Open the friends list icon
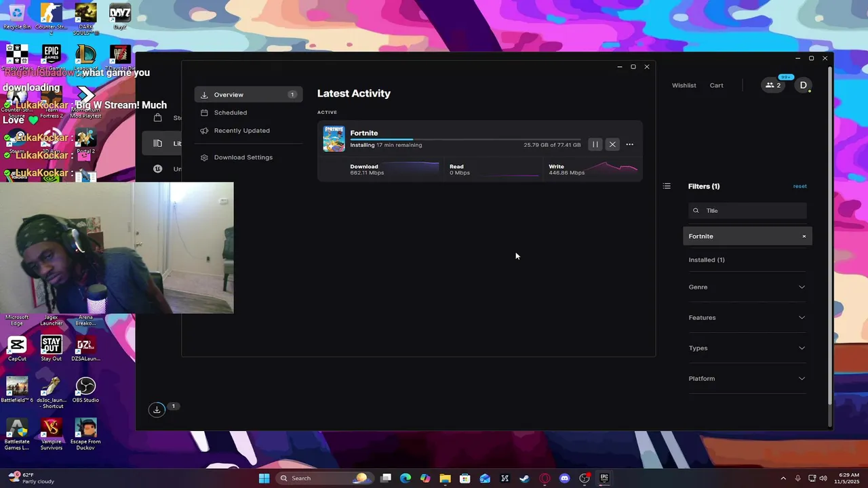Viewport: 868px width, 488px height. pyautogui.click(x=773, y=85)
